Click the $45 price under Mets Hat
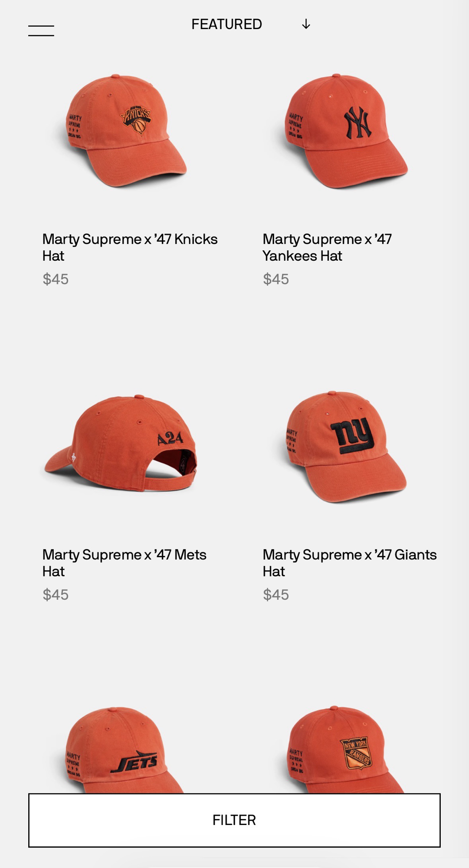Screen dimensions: 469x868 (x=56, y=595)
